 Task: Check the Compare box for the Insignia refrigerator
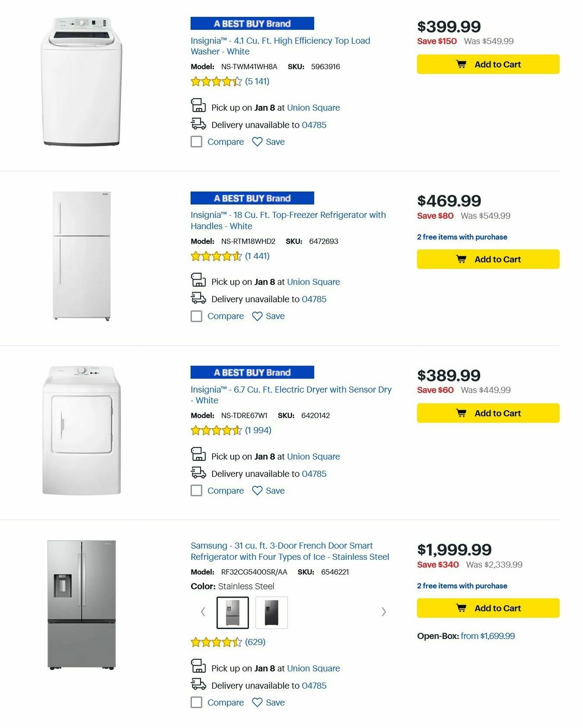196,316
